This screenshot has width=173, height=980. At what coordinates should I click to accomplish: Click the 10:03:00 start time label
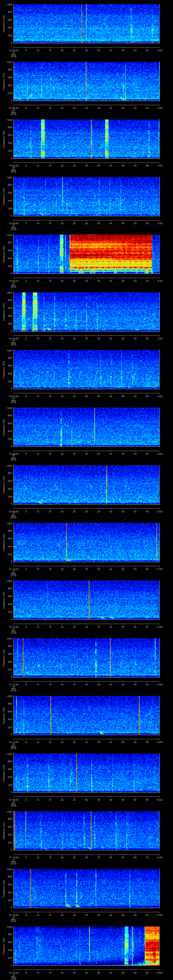[x=14, y=165]
